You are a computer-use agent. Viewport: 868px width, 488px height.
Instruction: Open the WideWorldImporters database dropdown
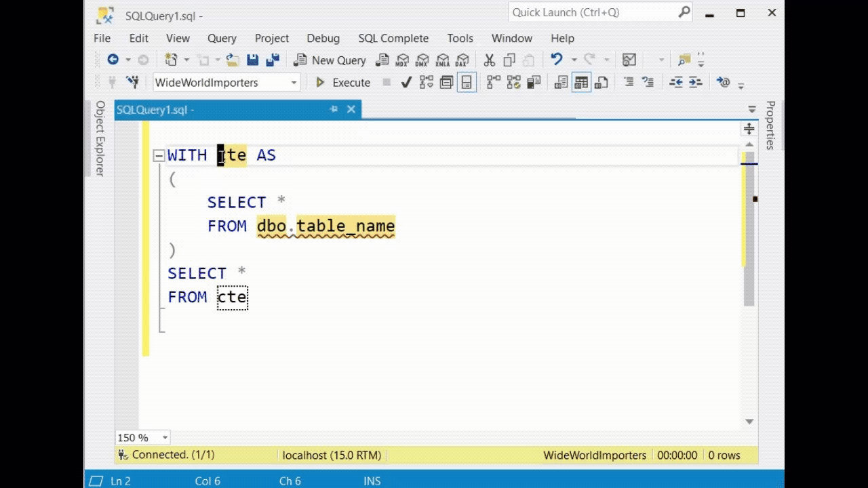[x=294, y=82]
